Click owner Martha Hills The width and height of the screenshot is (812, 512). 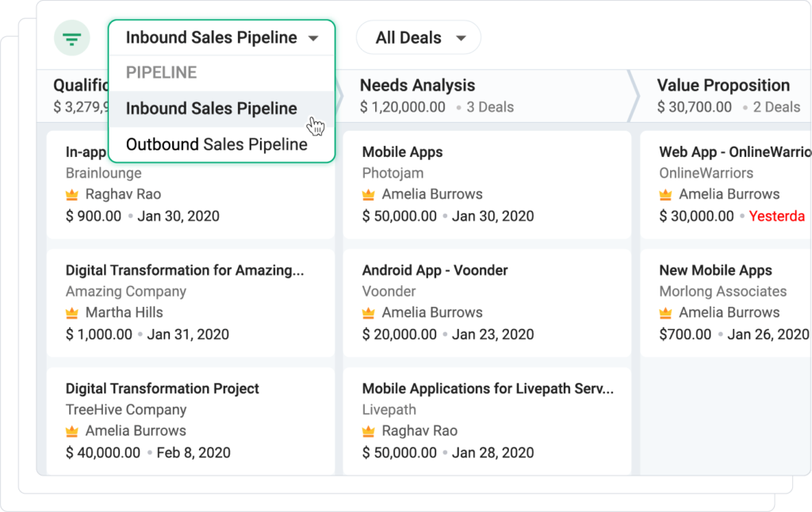(x=124, y=313)
